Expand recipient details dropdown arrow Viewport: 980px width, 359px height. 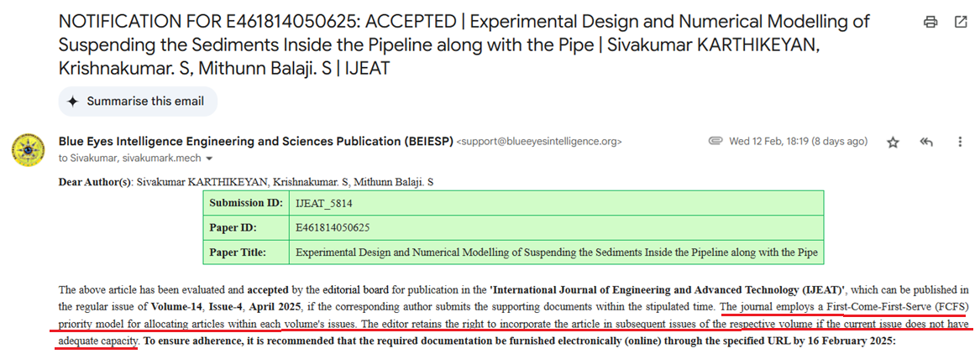[209, 159]
